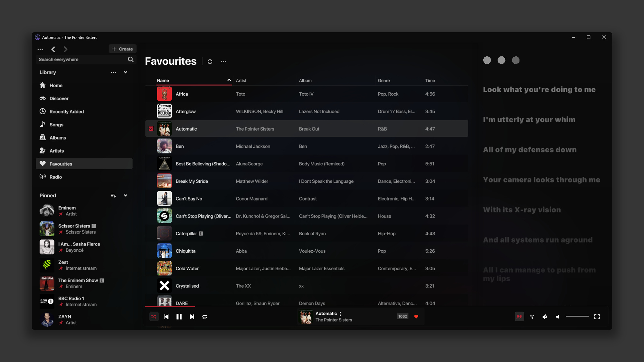
Task: Collapse the Library section
Action: (126, 72)
